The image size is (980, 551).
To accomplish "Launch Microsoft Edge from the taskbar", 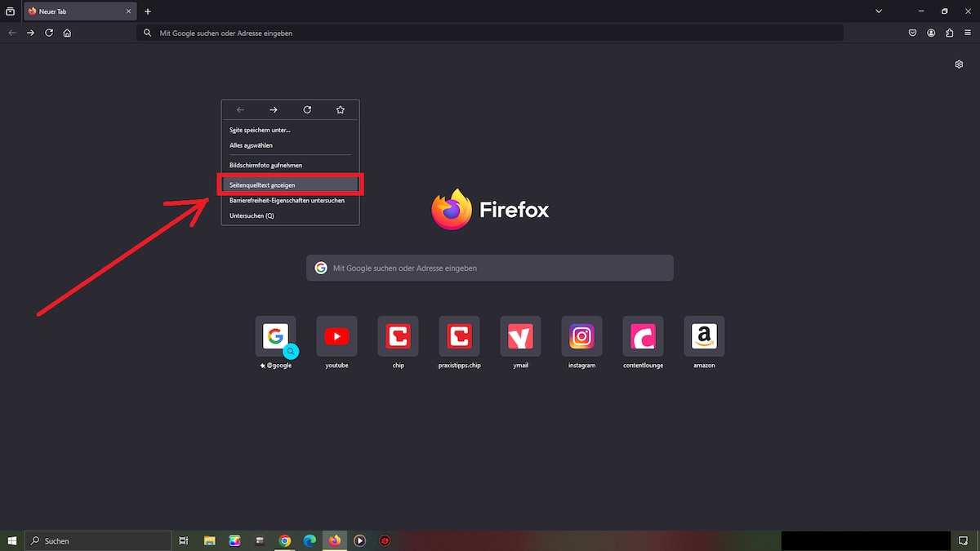I will 310,540.
